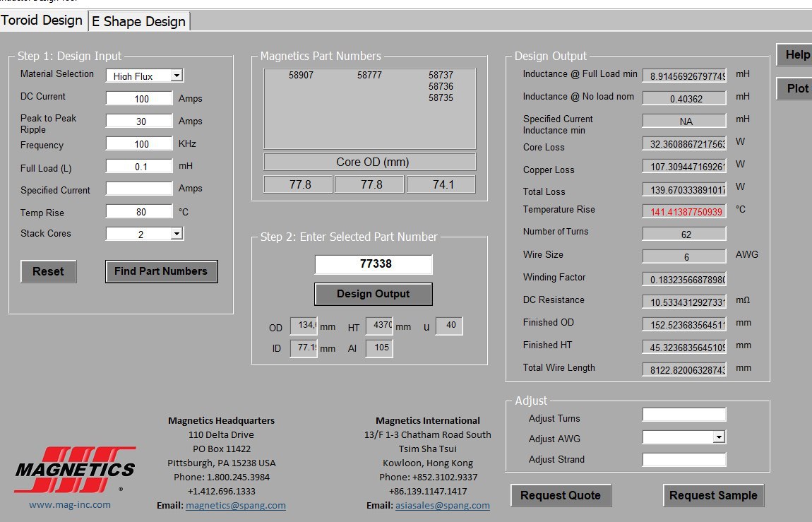Click the Inductance @ No load value 0.40362
The width and height of the screenshot is (812, 522).
[684, 98]
